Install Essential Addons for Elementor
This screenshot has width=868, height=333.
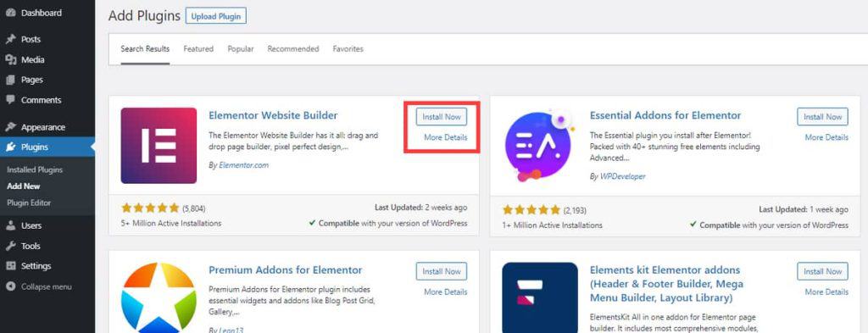click(822, 117)
